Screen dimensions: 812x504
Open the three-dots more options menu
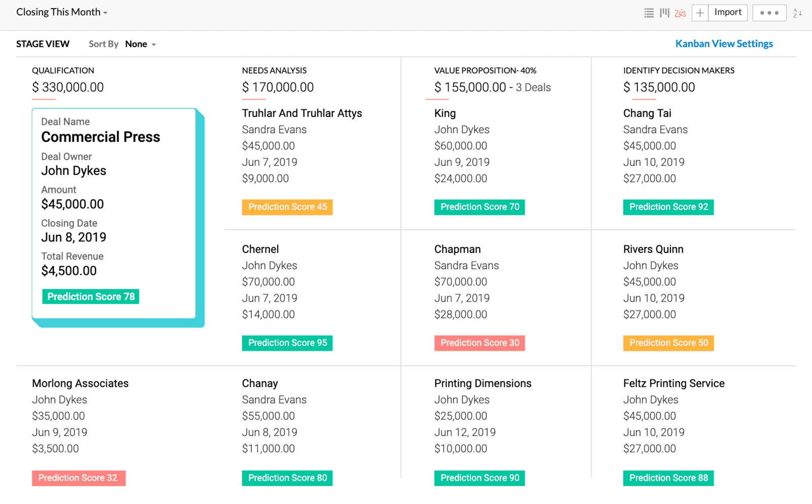pos(769,13)
